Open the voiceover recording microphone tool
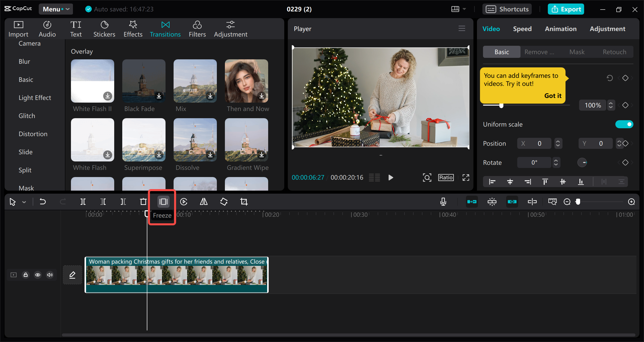The height and width of the screenshot is (342, 644). point(443,201)
